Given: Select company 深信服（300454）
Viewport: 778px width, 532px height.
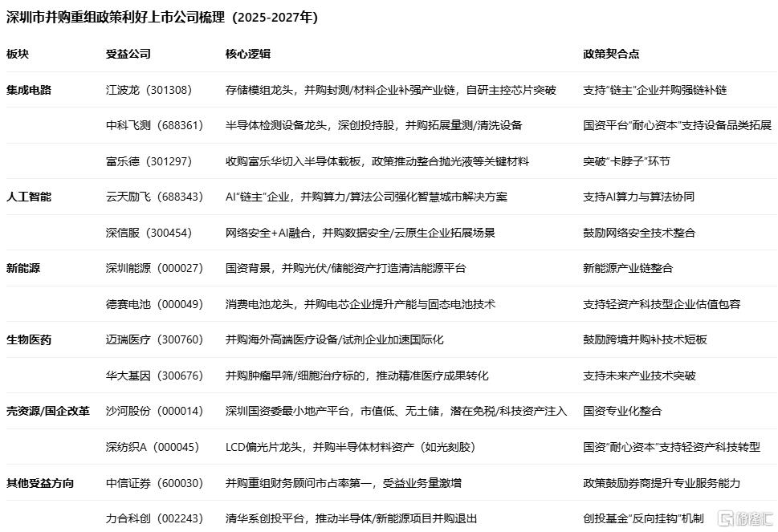Looking at the screenshot, I should 149,233.
